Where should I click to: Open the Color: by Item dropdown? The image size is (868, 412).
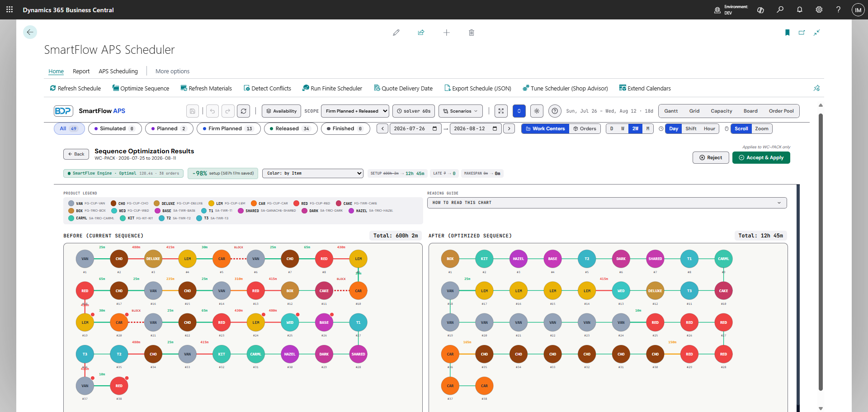(313, 173)
